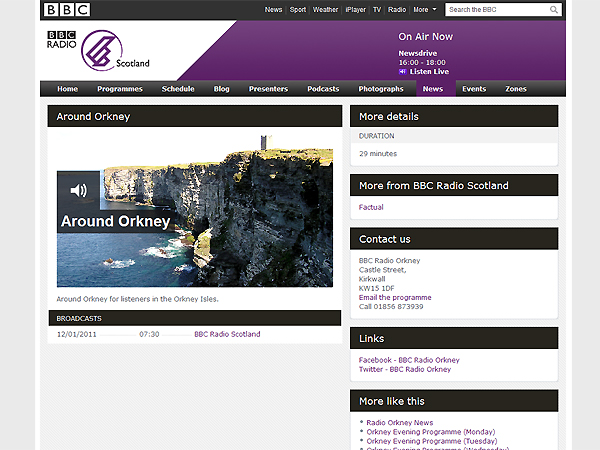600x450 pixels.
Task: Open Weather in the top BBC bar
Action: pyautogui.click(x=325, y=10)
